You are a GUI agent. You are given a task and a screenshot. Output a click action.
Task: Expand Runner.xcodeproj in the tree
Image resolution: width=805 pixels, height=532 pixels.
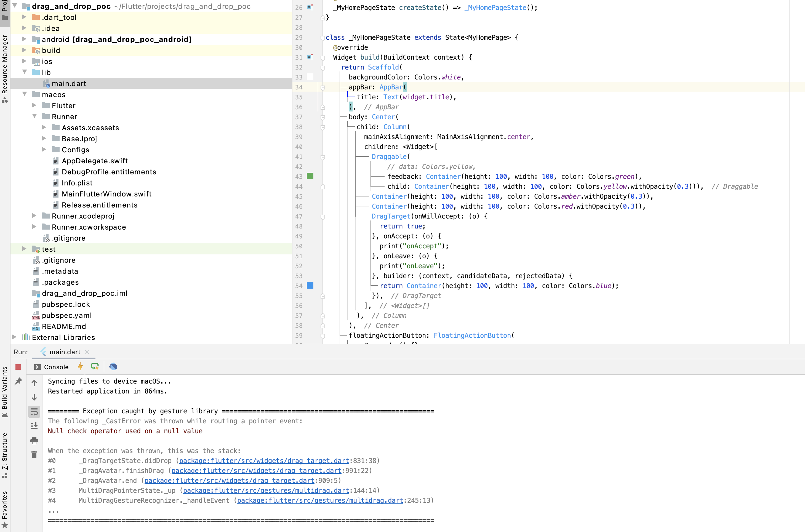point(34,216)
